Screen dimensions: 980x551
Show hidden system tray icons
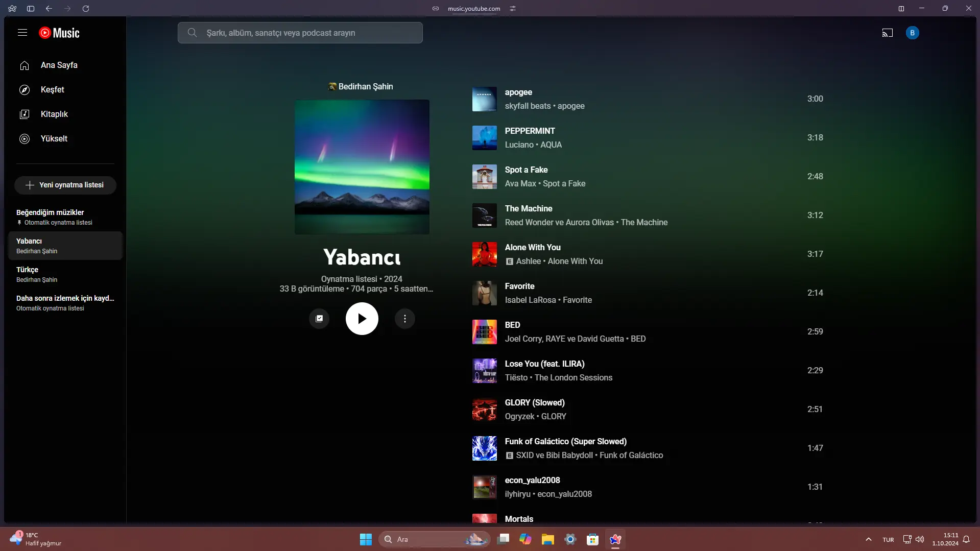point(869,539)
